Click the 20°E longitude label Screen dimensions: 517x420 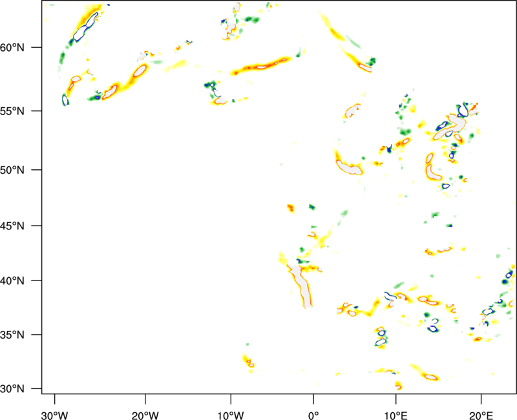coord(481,415)
